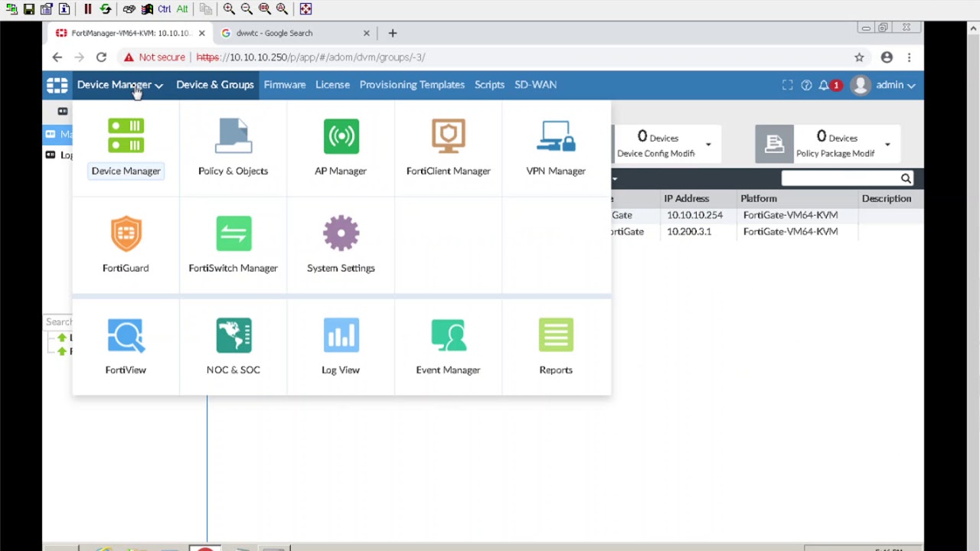Open the help question mark icon
980x551 pixels.
pyautogui.click(x=806, y=85)
